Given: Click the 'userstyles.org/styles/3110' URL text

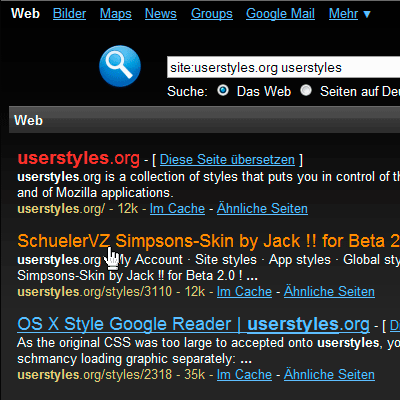Looking at the screenshot, I should pos(95,292).
